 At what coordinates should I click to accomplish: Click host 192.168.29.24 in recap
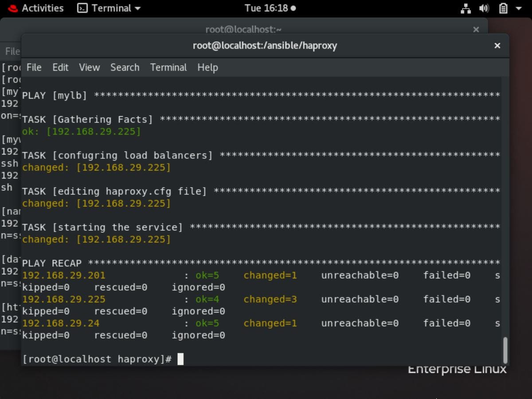(x=61, y=323)
